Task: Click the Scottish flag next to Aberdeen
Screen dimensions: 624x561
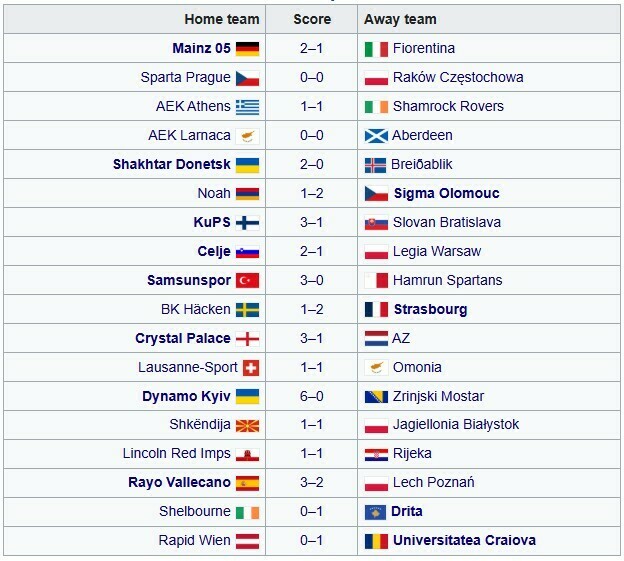Action: (x=375, y=135)
